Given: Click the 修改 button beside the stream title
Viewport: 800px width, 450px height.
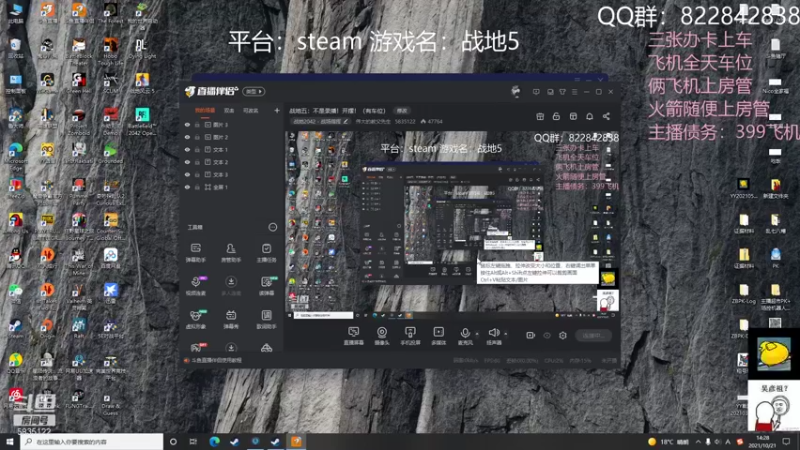Looking at the screenshot, I should pyautogui.click(x=402, y=111).
